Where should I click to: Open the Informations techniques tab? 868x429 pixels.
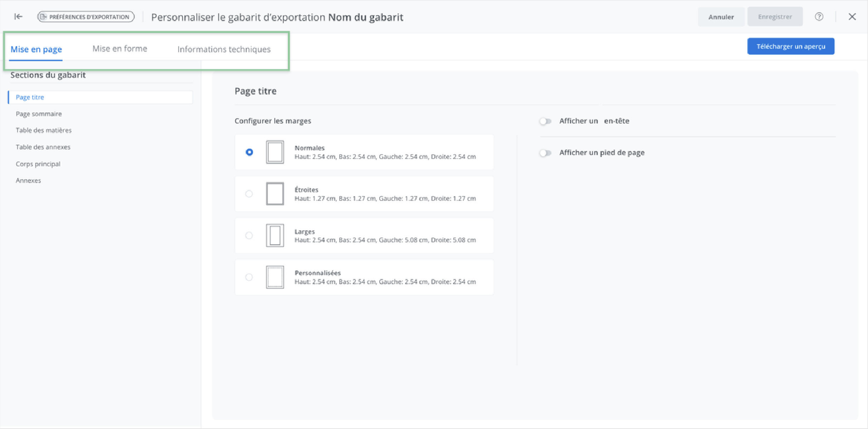(x=224, y=49)
